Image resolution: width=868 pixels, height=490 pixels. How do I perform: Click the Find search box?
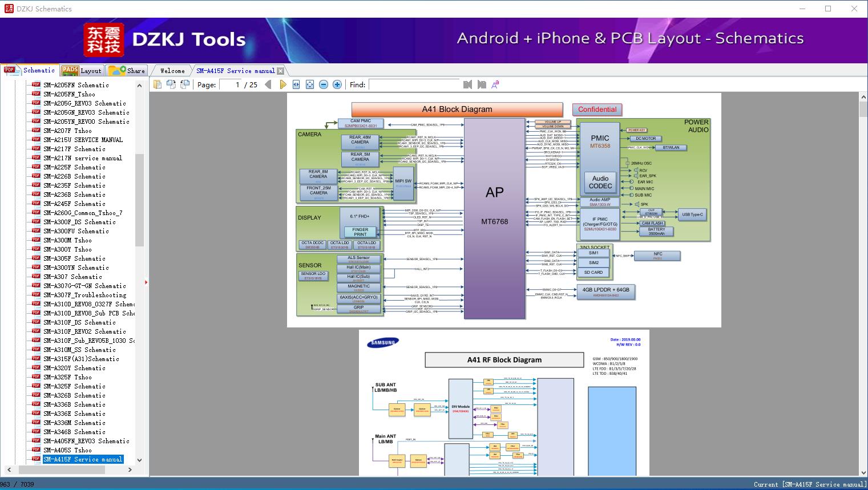414,84
